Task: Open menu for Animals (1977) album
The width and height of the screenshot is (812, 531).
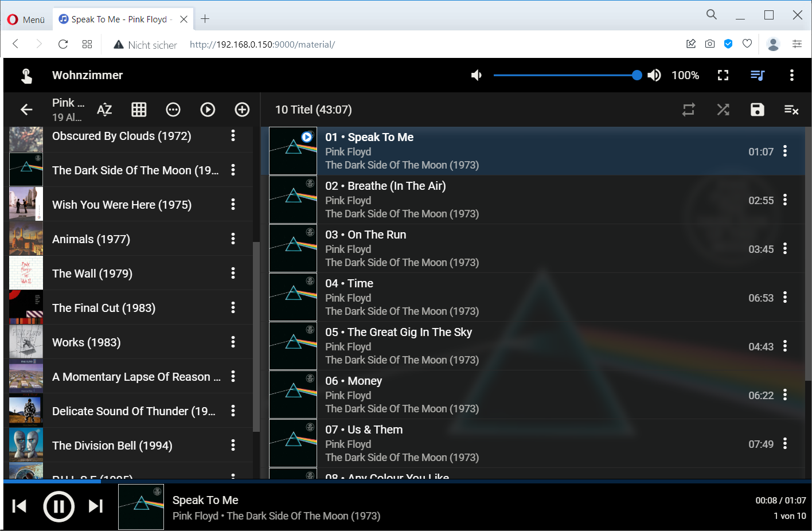Action: (233, 239)
